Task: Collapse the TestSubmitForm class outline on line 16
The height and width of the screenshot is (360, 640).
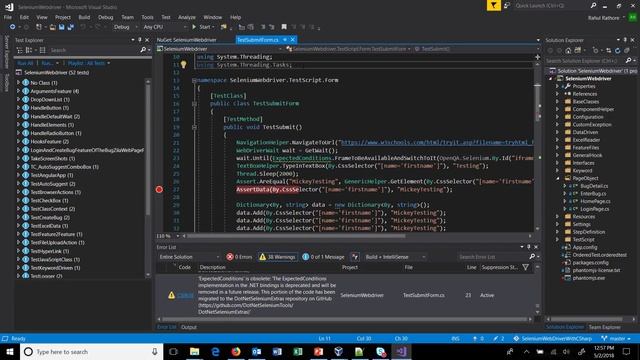Action: [x=194, y=104]
